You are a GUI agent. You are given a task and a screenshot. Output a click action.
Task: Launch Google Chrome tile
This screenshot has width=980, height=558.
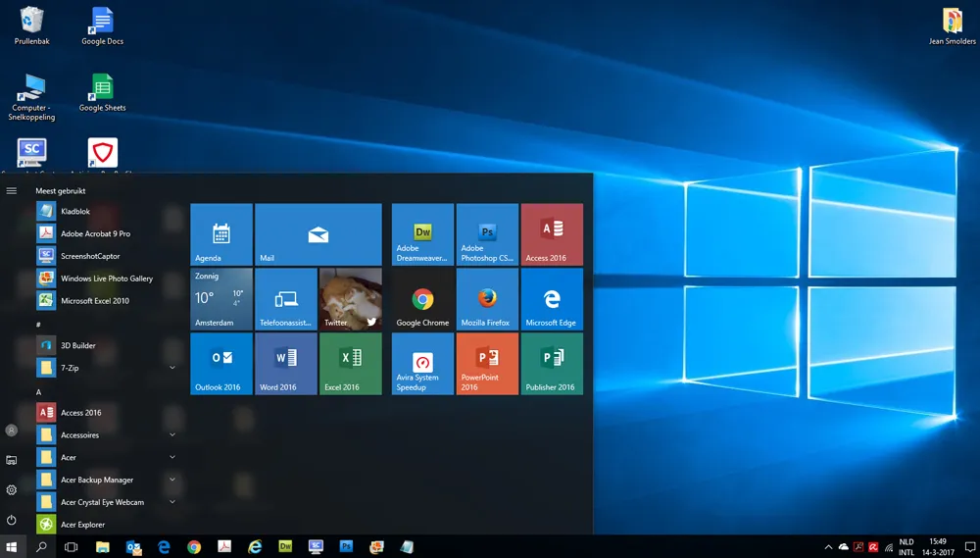pos(422,299)
